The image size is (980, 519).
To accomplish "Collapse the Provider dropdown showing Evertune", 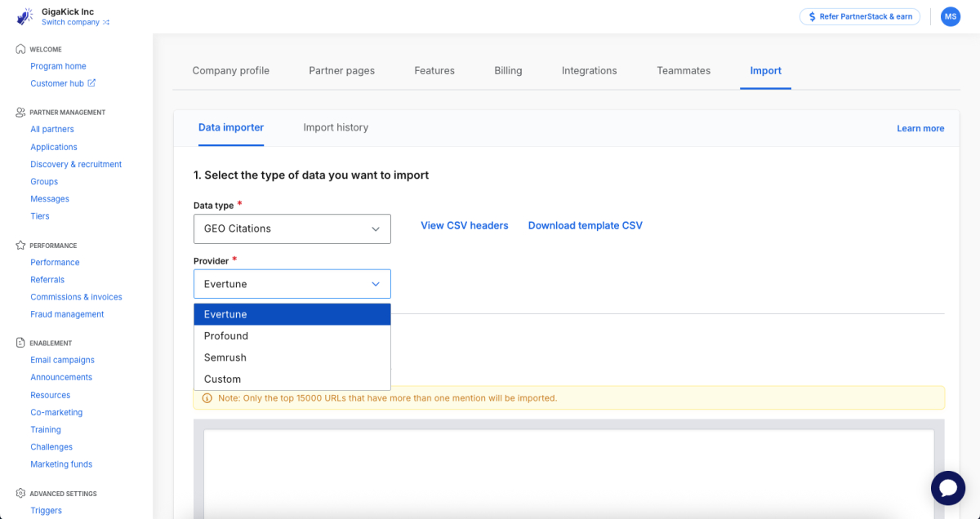I will 292,284.
